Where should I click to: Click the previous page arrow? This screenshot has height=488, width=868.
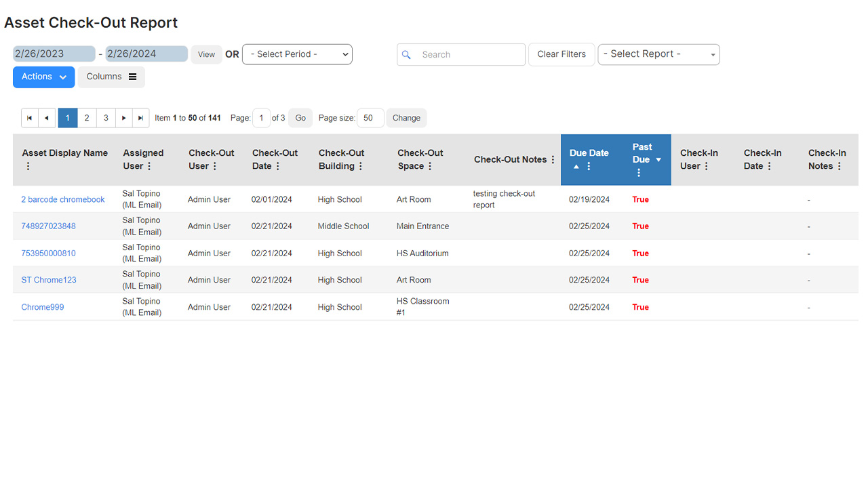point(46,117)
